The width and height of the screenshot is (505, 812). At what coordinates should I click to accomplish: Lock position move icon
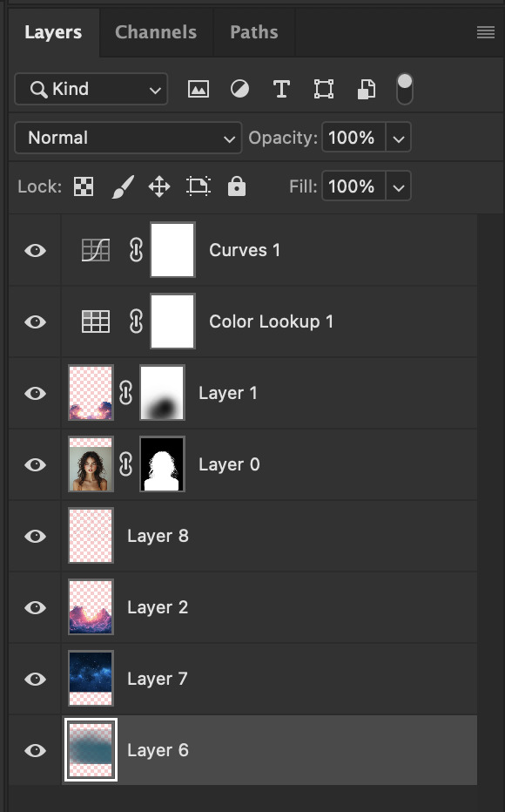tap(159, 186)
